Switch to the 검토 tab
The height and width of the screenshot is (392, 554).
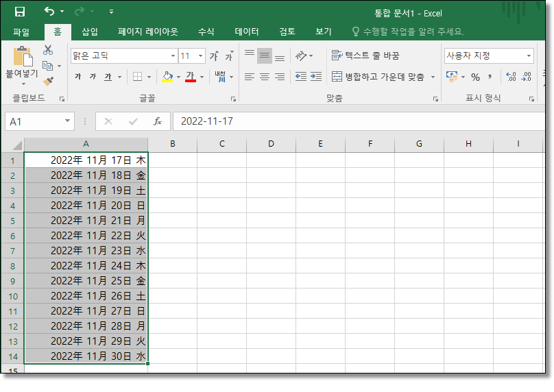point(287,32)
